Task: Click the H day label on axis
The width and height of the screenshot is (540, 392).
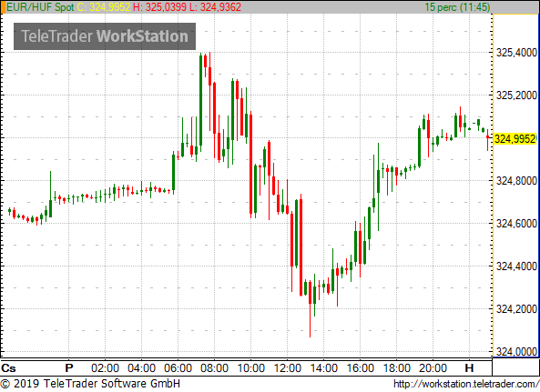Action: 469,368
